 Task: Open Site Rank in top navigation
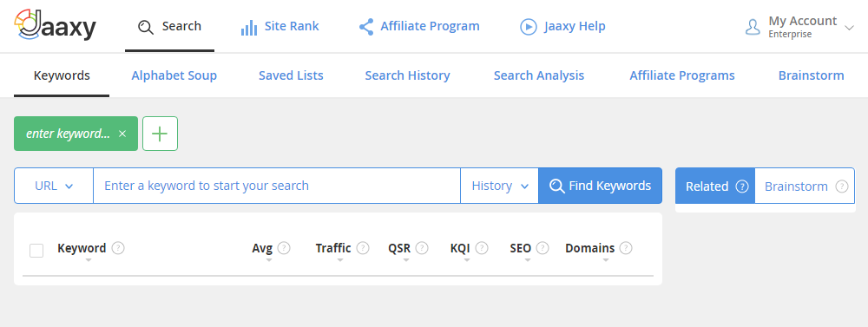pos(280,27)
